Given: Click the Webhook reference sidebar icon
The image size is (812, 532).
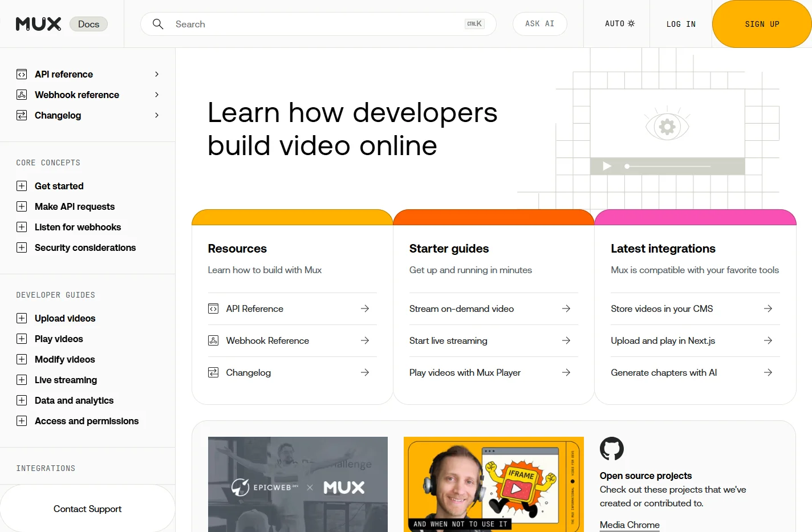Looking at the screenshot, I should point(22,95).
